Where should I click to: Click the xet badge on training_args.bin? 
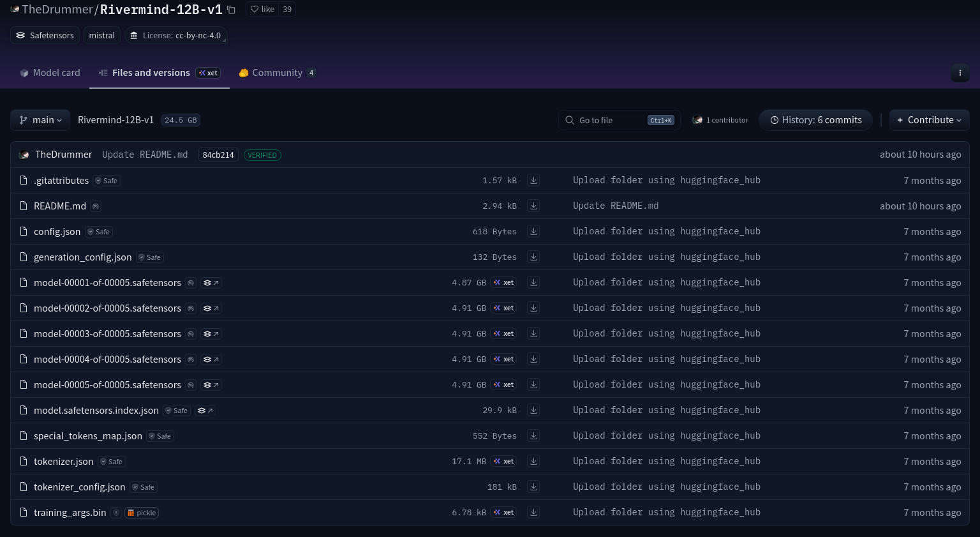pyautogui.click(x=503, y=512)
